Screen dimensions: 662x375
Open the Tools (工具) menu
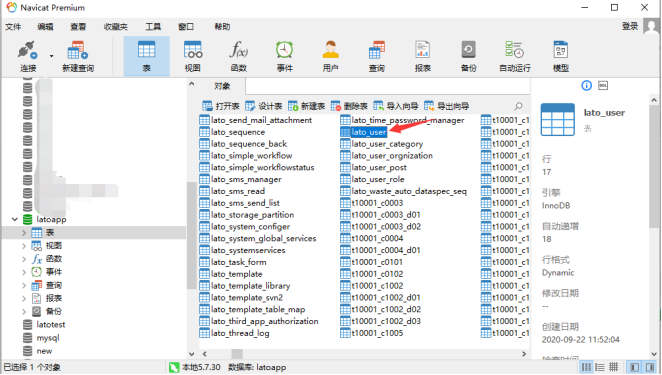pyautogui.click(x=153, y=27)
